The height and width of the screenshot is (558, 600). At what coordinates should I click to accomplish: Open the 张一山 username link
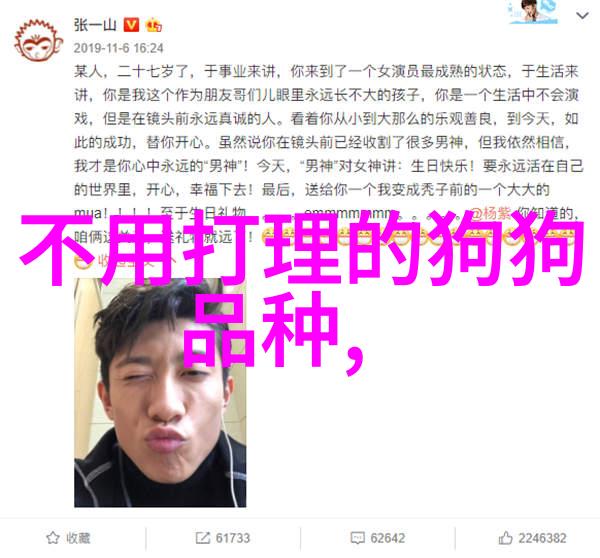(x=95, y=25)
